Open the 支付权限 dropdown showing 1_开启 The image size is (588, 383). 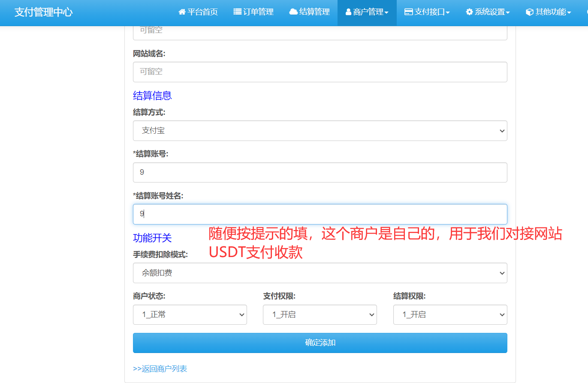pos(320,314)
